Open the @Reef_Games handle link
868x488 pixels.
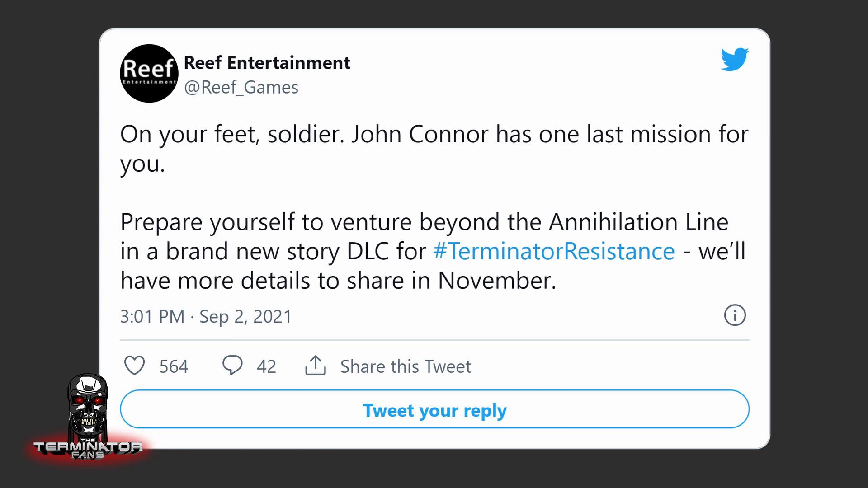click(x=241, y=87)
